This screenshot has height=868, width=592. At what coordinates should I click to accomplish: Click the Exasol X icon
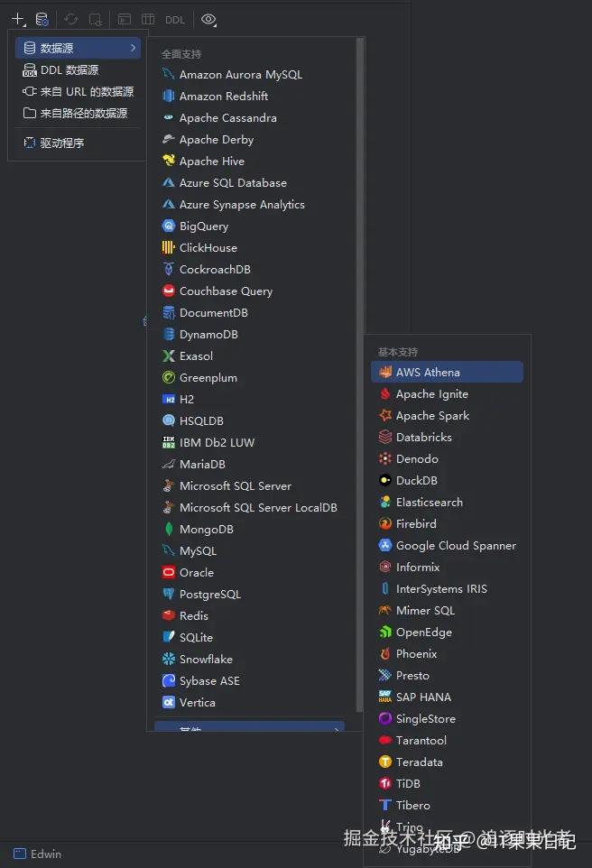pos(169,356)
